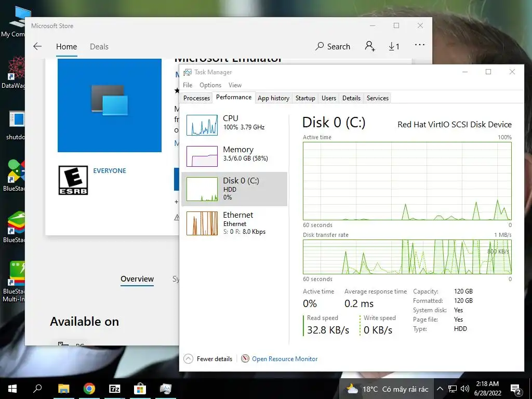The image size is (532, 399).
Task: Switch to the Processes tab
Action: click(196, 98)
